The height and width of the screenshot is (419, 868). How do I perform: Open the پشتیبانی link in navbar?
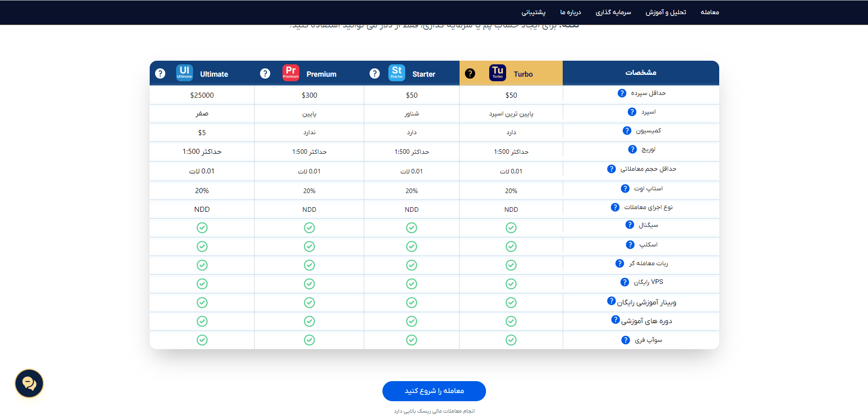(x=533, y=12)
